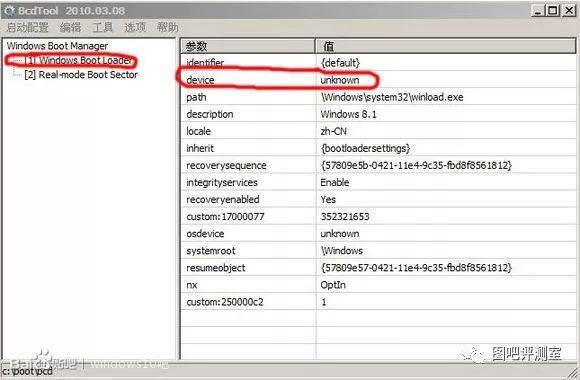The width and height of the screenshot is (580, 380).
Task: Select the path parameter cell
Action: coord(249,97)
